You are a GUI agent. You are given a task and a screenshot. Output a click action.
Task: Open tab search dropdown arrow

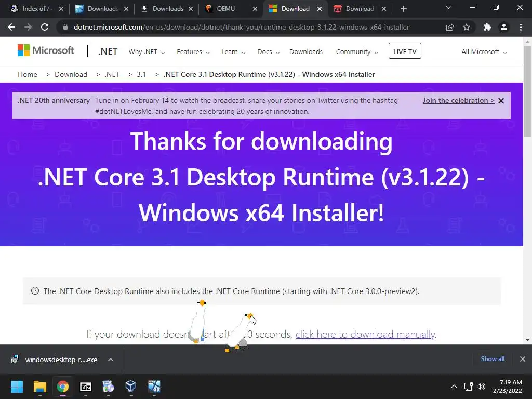(448, 7)
